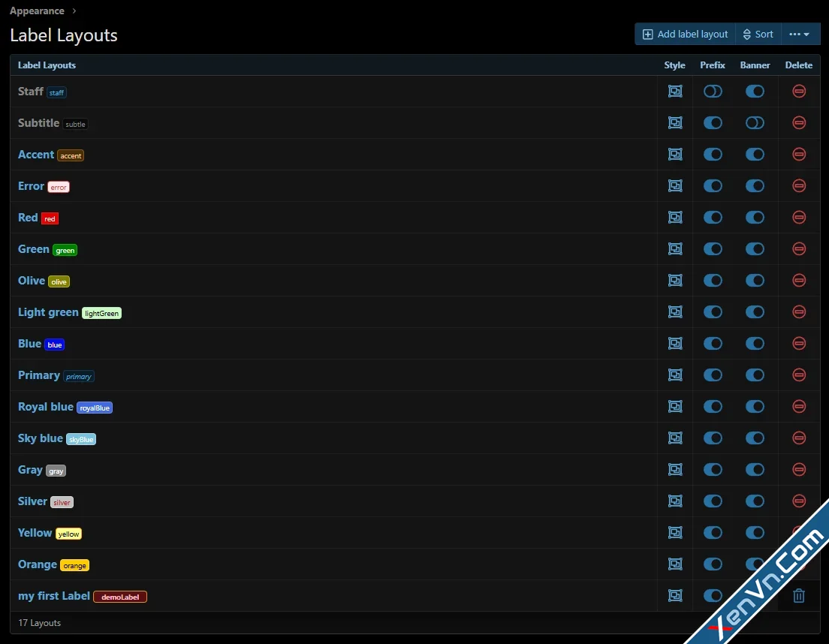The image size is (829, 644).
Task: Click the yellow label swatch next to Yellow
Action: [68, 533]
